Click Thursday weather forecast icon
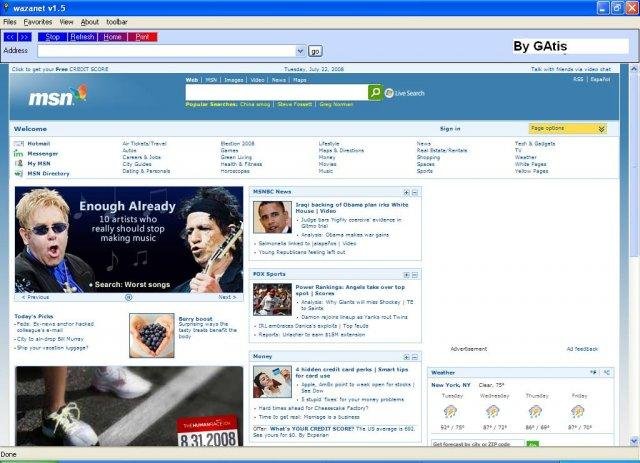640x463 pixels. tap(536, 412)
